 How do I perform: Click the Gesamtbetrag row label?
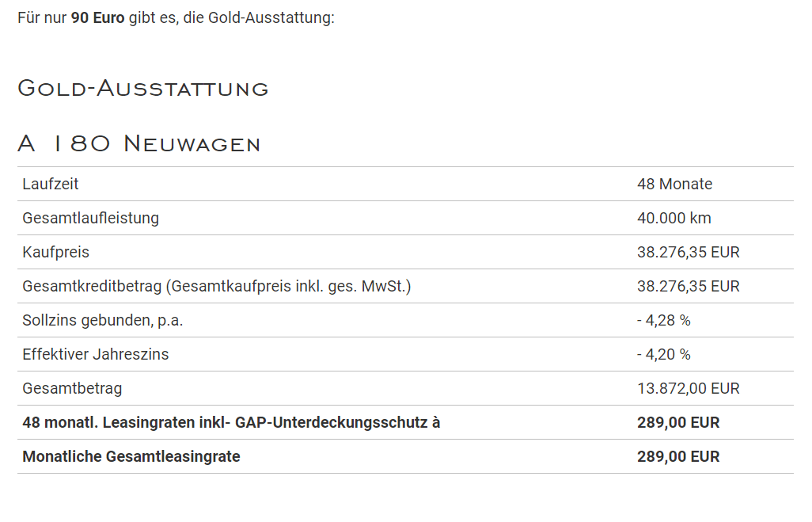coord(72,389)
